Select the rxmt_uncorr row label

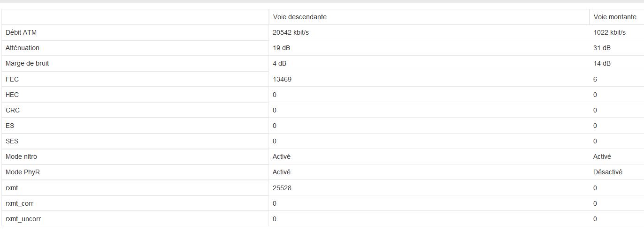point(23,219)
